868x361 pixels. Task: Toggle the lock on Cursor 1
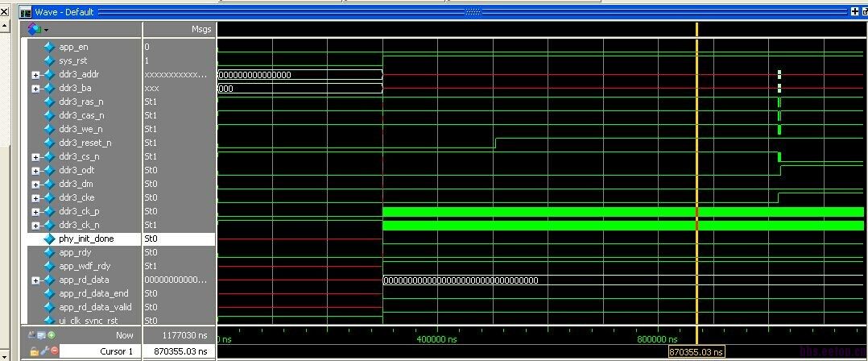(x=34, y=351)
